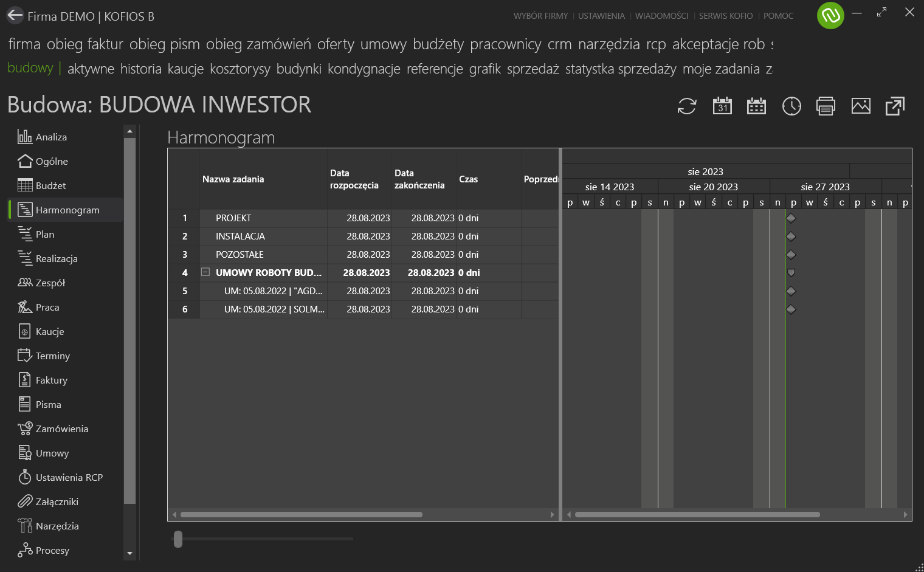Click the PROJEKT milestone diamond in Gantt
The image size is (924, 572).
click(791, 218)
